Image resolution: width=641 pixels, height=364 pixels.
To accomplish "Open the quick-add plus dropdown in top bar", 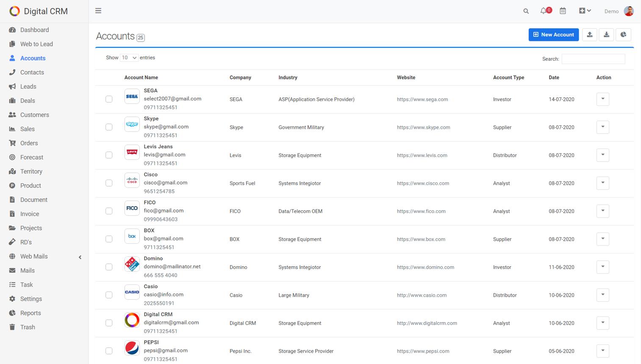I will click(x=585, y=11).
